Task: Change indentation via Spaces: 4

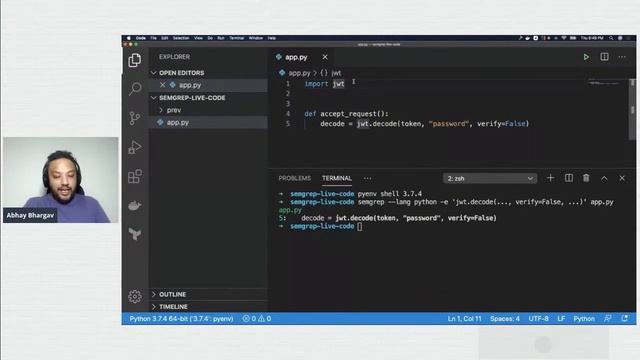Action: coord(505,318)
